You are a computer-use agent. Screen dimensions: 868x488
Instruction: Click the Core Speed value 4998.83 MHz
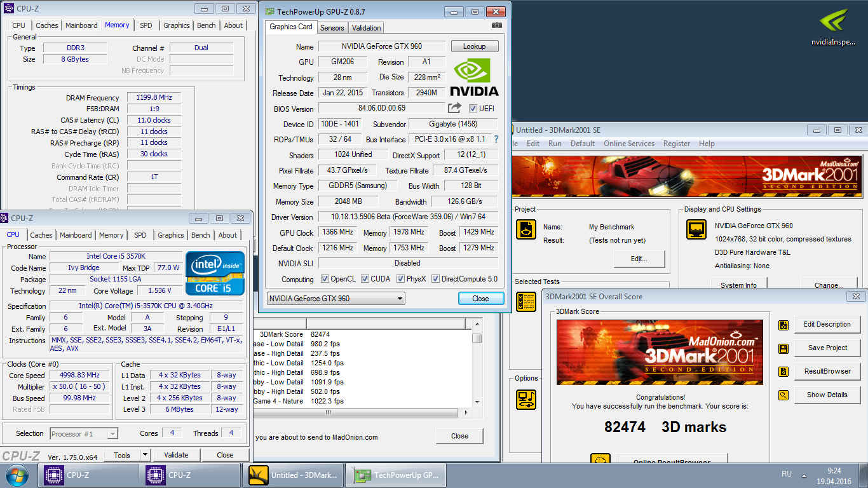[81, 375]
